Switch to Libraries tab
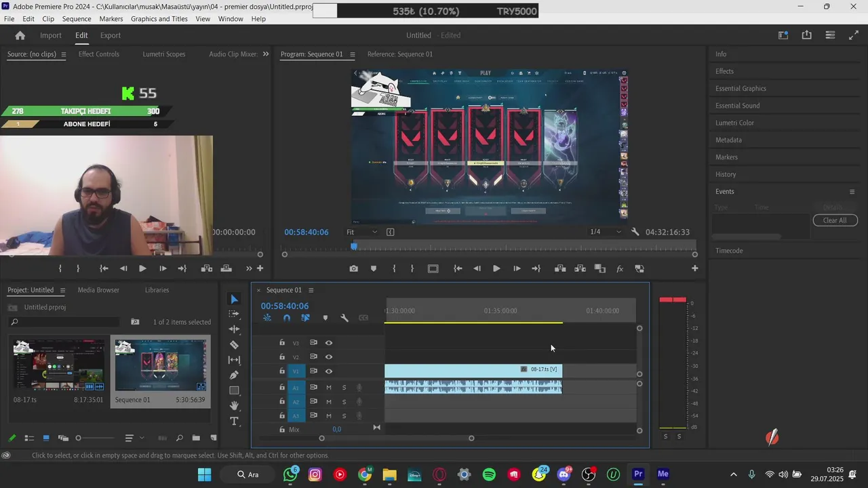The width and height of the screenshot is (868, 488). pos(157,290)
